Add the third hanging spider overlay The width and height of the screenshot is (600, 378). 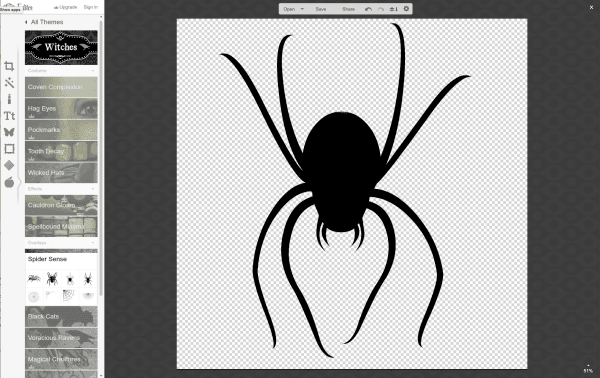[70, 279]
